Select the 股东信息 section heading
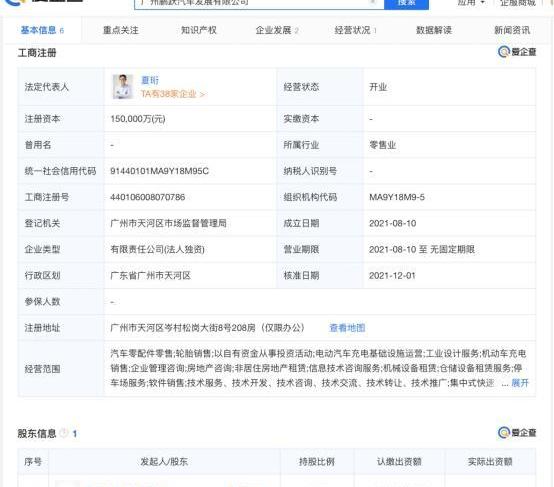554x487 pixels. (37, 433)
